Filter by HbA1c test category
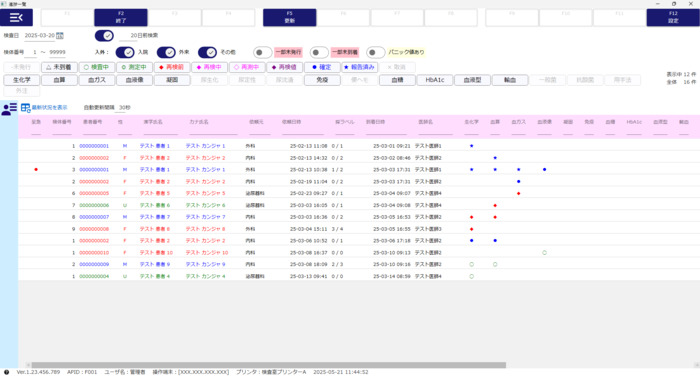 (x=435, y=80)
